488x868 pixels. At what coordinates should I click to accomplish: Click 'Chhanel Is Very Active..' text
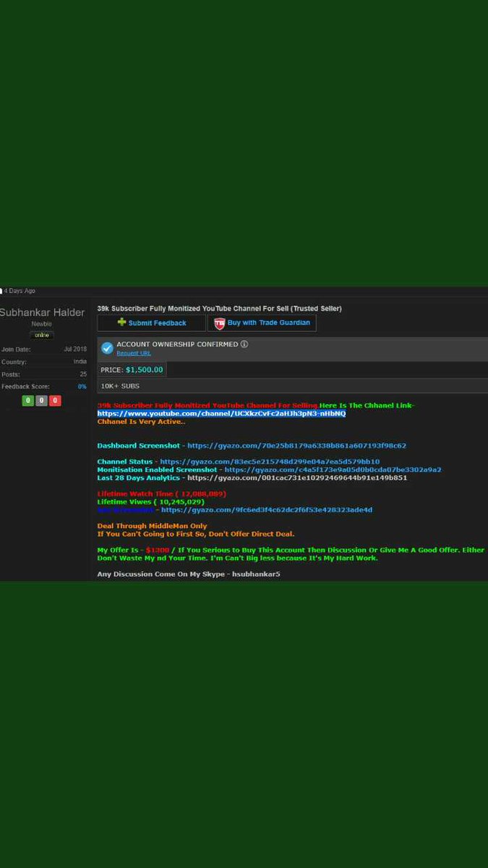(x=142, y=422)
